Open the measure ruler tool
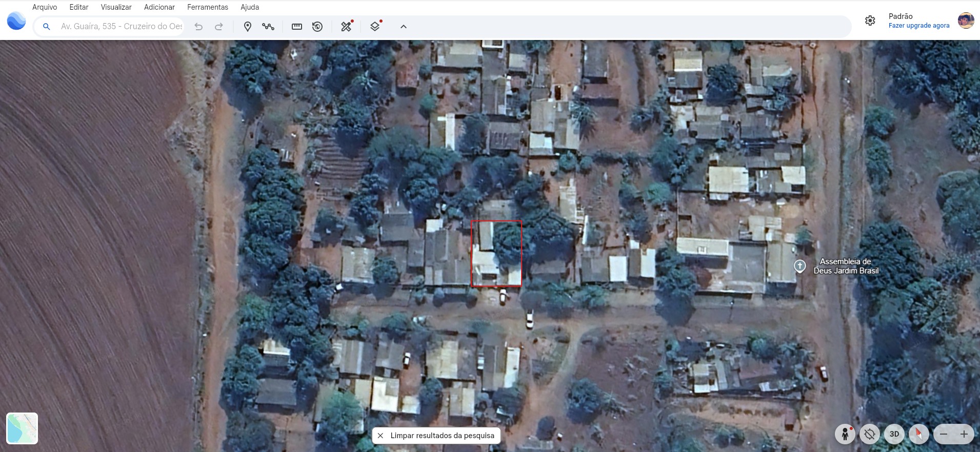The width and height of the screenshot is (980, 452). point(297,27)
